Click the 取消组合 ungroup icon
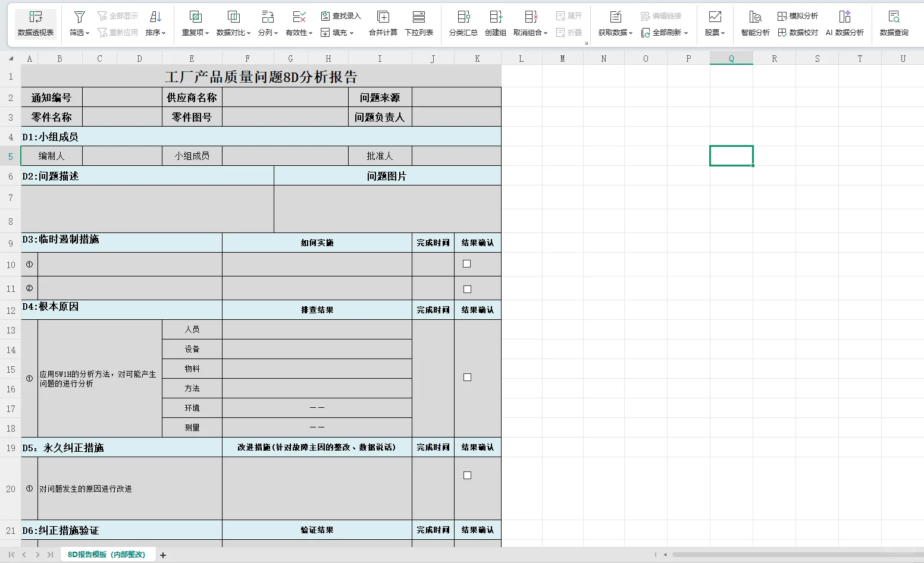The height and width of the screenshot is (563, 924). 531,17
